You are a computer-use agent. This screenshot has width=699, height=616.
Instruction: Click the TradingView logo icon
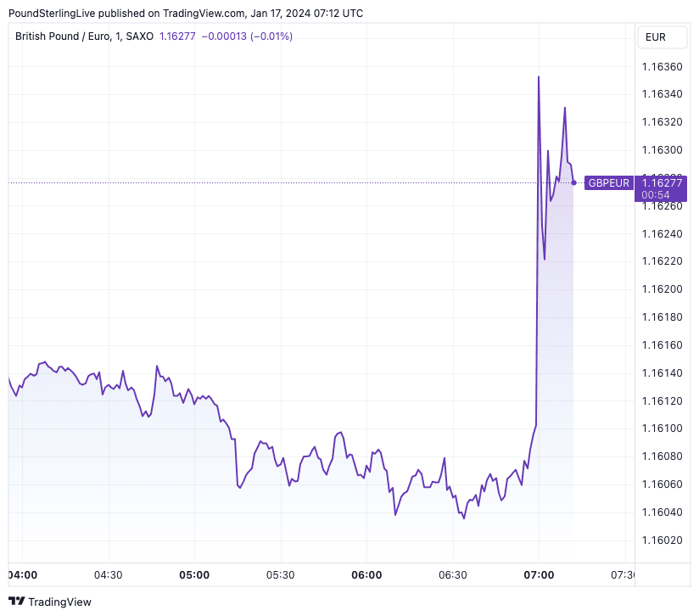pos(16,602)
